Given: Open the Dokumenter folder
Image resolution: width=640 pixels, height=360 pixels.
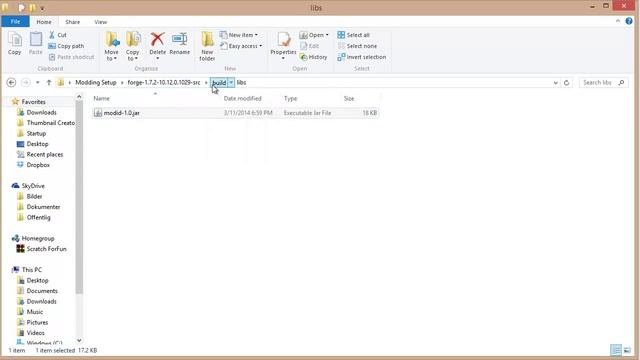Looking at the screenshot, I should 43,207.
